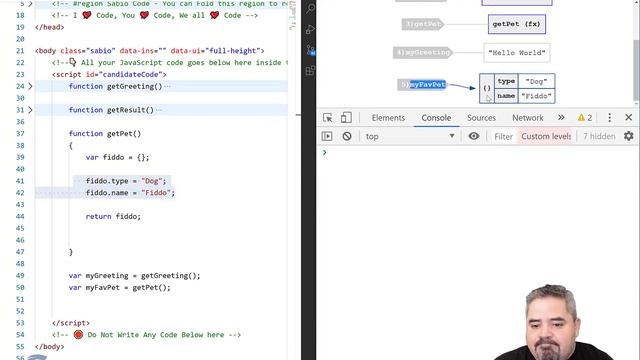Click the line fiddo.type = "Dog";
Viewport: 640px width, 360px height.
(126, 181)
